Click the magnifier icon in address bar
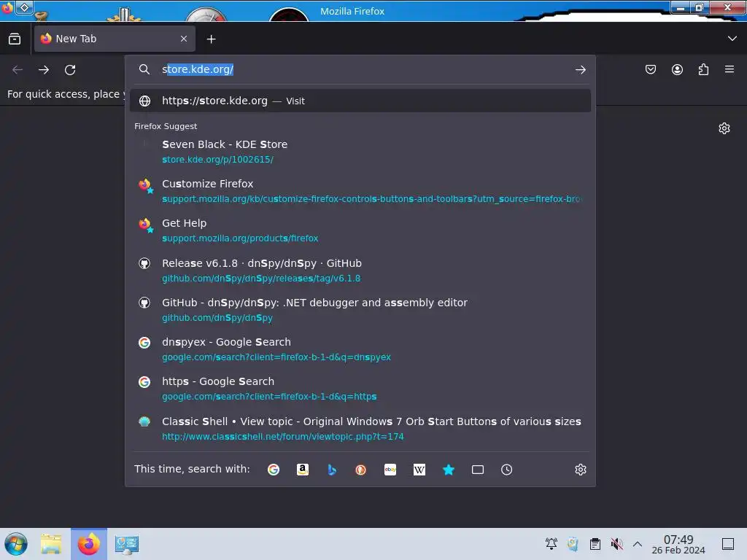Viewport: 747px width, 560px height. pyautogui.click(x=144, y=69)
